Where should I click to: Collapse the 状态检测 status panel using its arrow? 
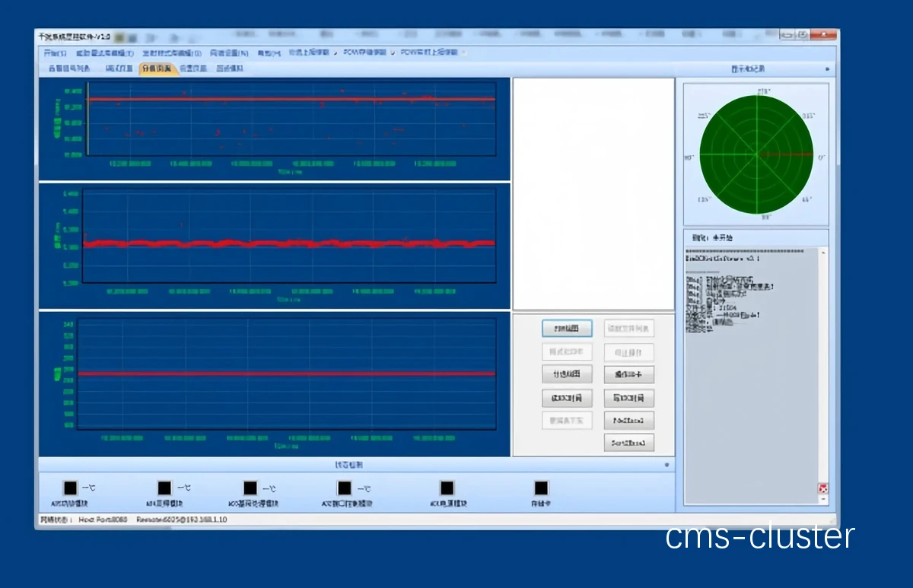click(666, 465)
